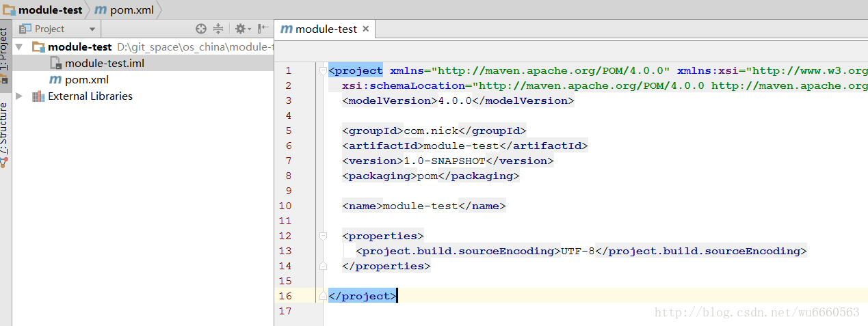The height and width of the screenshot is (326, 868).
Task: Hide the Project tool window with the hide icon
Action: point(263,29)
